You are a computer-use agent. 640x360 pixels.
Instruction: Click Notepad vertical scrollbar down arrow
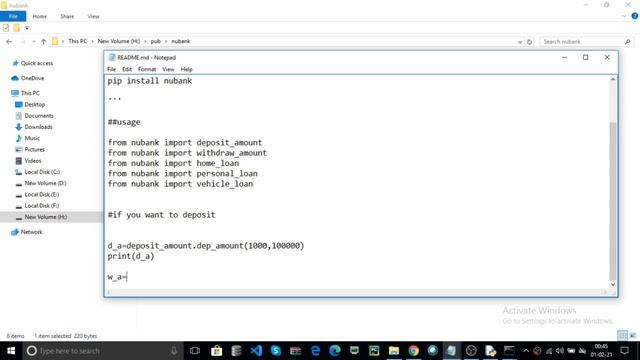tap(613, 284)
